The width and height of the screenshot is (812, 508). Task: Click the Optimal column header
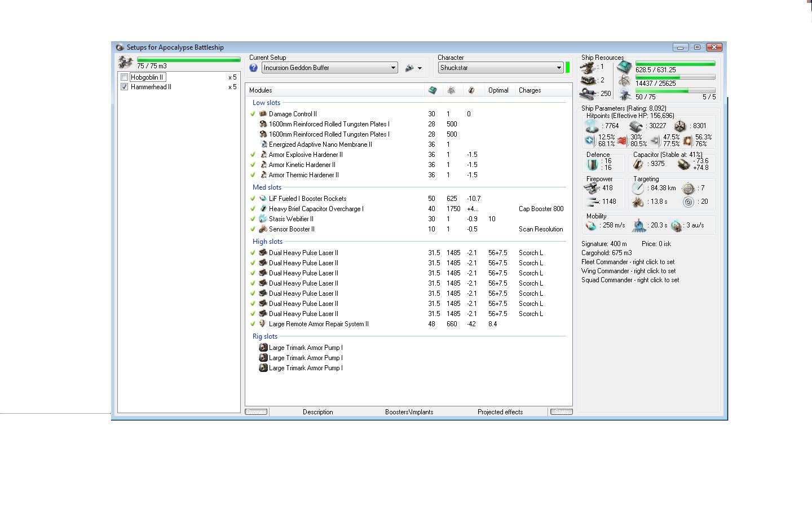tap(498, 90)
